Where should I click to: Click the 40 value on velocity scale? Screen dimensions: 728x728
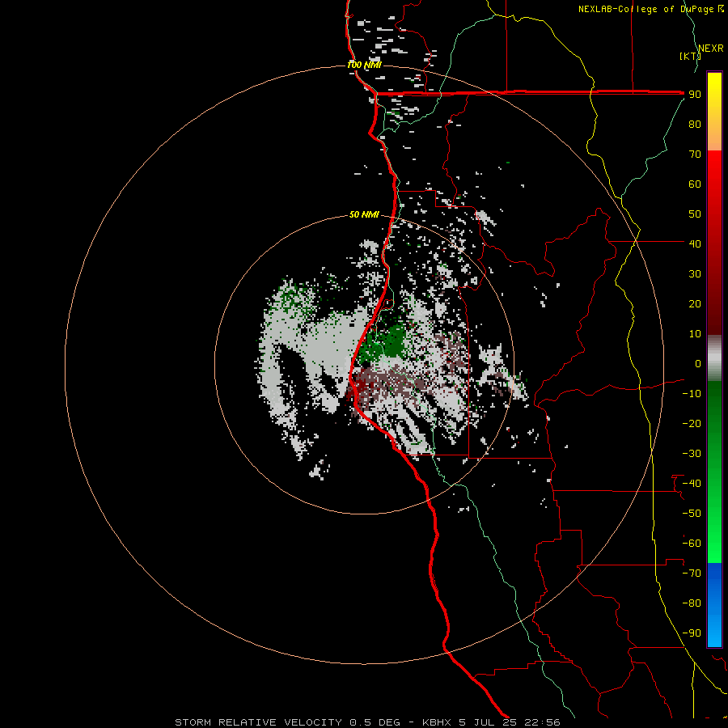pyautogui.click(x=695, y=243)
